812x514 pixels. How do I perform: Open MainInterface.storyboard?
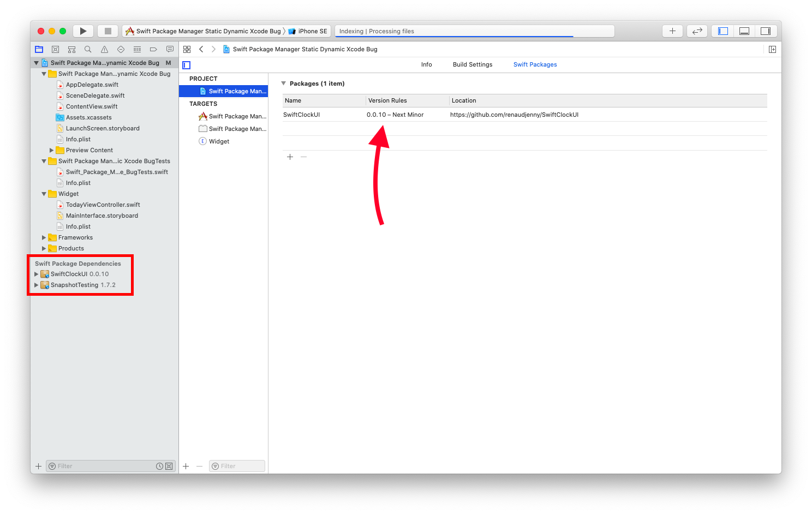(x=101, y=216)
